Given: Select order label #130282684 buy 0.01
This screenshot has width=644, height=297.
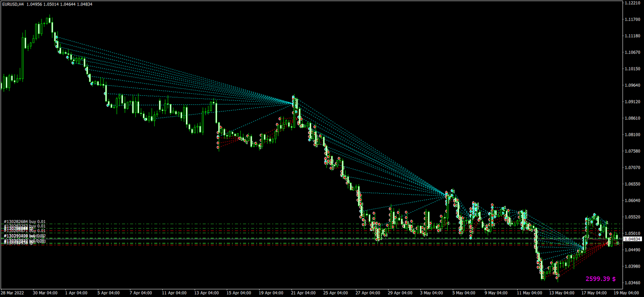Looking at the screenshot, I should [x=24, y=221].
